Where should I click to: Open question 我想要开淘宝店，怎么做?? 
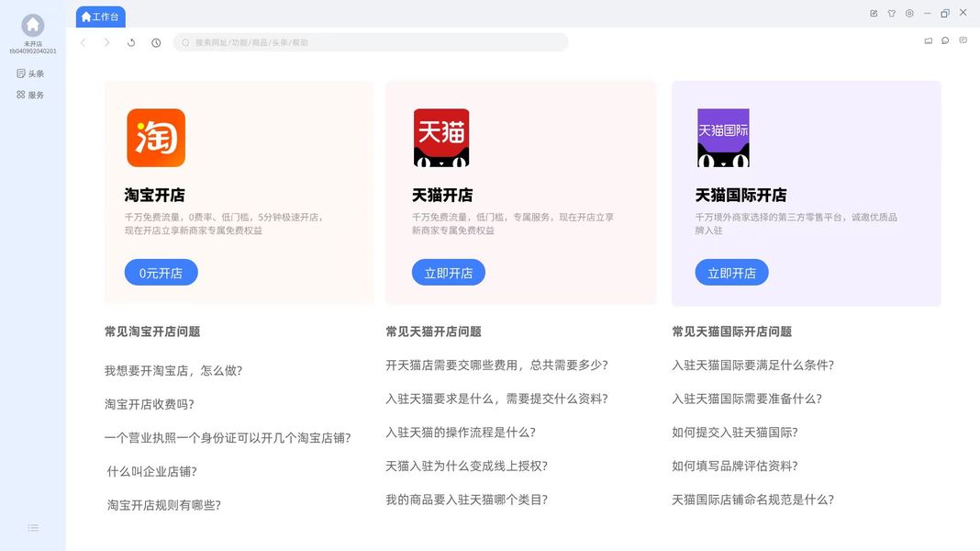click(x=173, y=370)
